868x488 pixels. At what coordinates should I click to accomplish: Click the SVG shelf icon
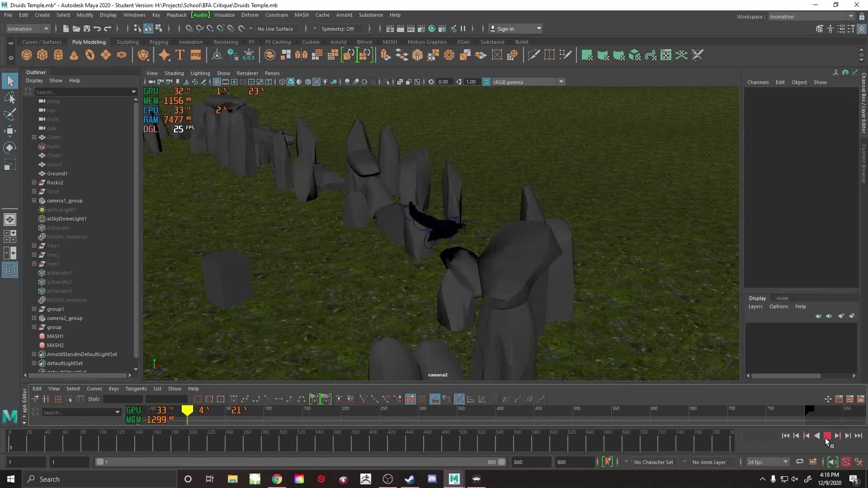pyautogui.click(x=195, y=55)
